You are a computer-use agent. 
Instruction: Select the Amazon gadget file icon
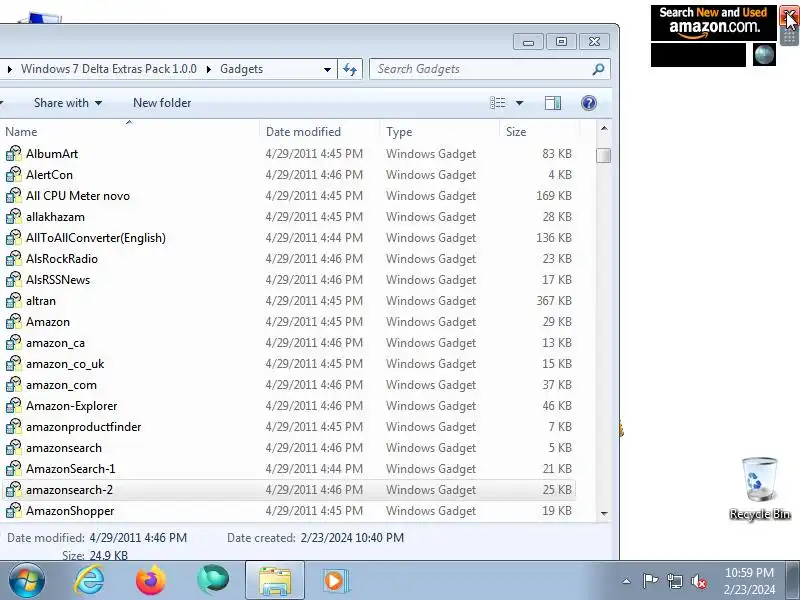coord(14,321)
